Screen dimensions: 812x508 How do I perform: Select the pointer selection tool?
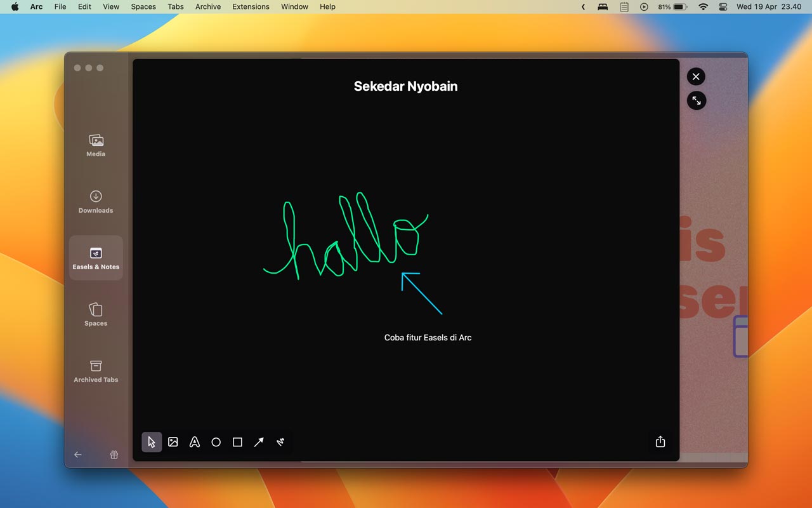(152, 442)
